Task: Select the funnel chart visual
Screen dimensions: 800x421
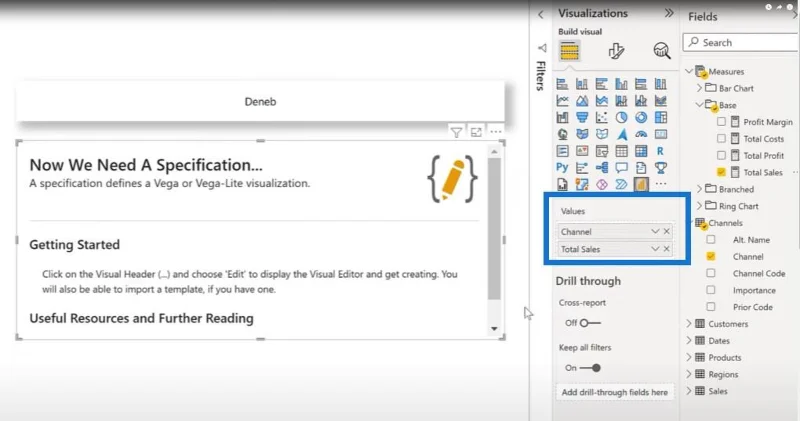Action: [582, 117]
